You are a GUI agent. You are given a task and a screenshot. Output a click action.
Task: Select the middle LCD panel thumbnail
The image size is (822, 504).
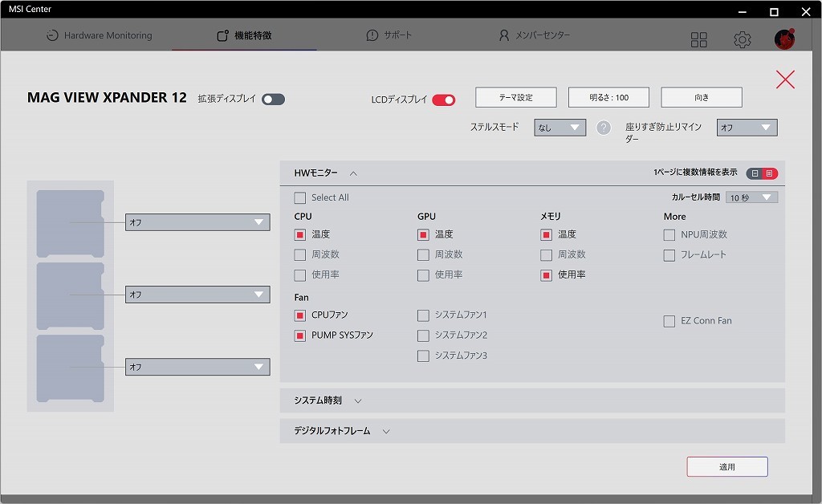click(71, 296)
